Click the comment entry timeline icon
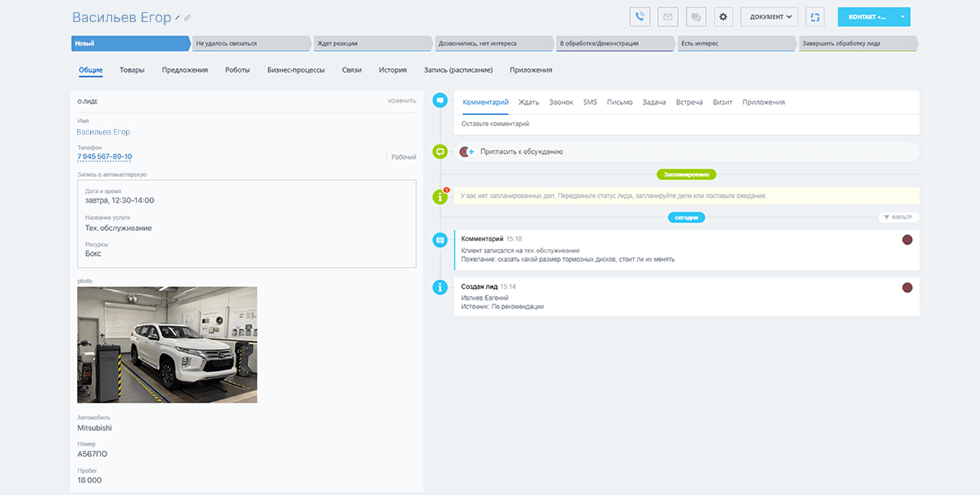 (x=439, y=240)
